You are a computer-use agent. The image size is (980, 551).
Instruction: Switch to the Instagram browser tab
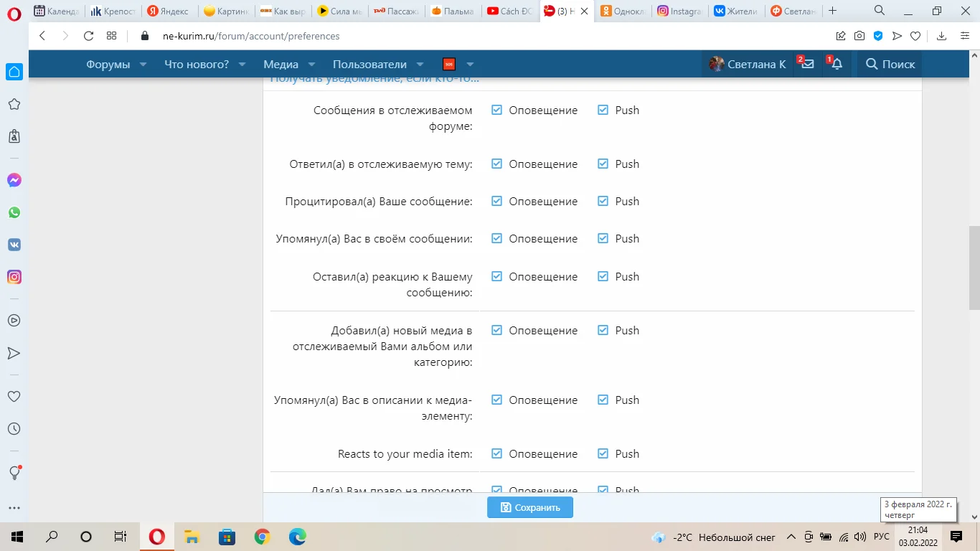click(680, 11)
